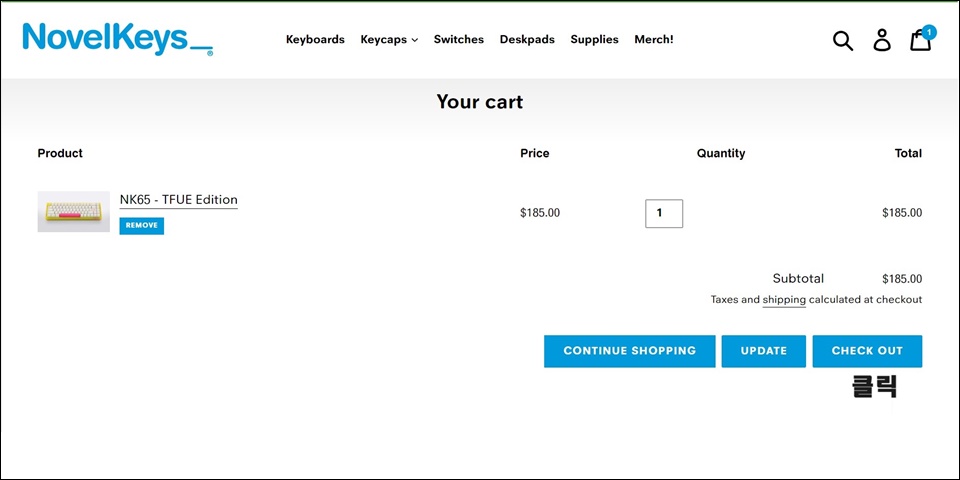This screenshot has width=960, height=480.
Task: Open the search magnifier icon
Action: (x=842, y=40)
